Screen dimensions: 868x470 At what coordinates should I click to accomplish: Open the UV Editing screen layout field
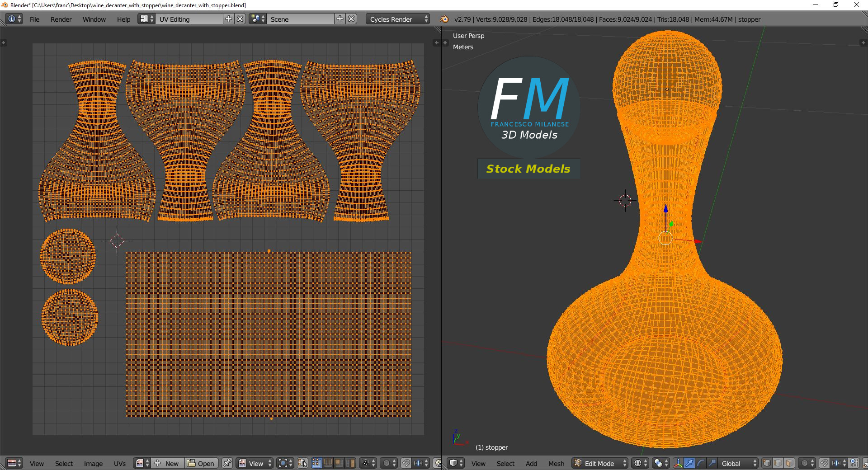(189, 19)
